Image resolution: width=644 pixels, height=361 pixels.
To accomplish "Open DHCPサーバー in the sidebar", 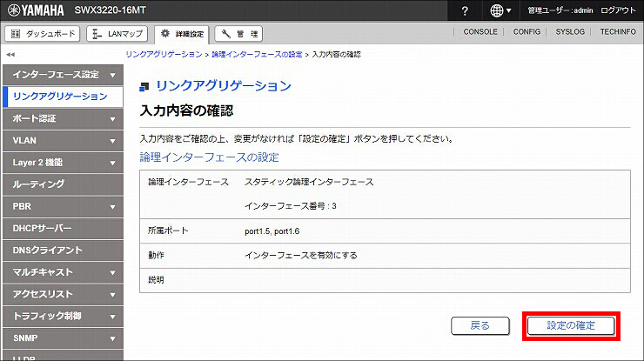I will click(63, 229).
